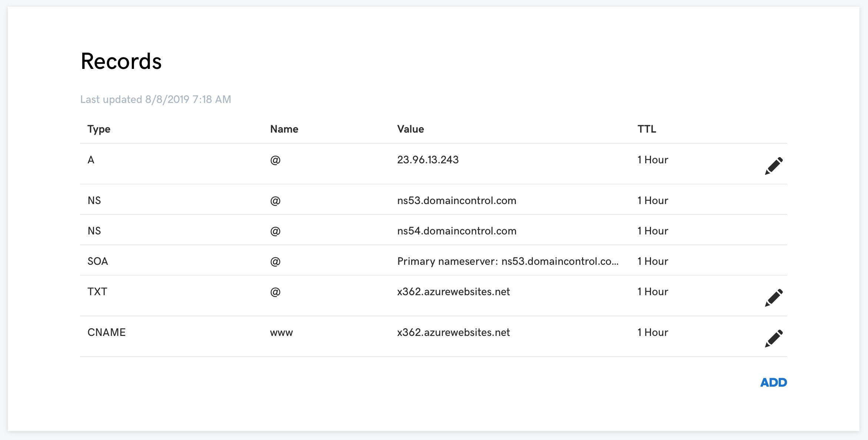Click the truncated SOA primary nameserver value
This screenshot has width=868, height=440.
coord(507,261)
